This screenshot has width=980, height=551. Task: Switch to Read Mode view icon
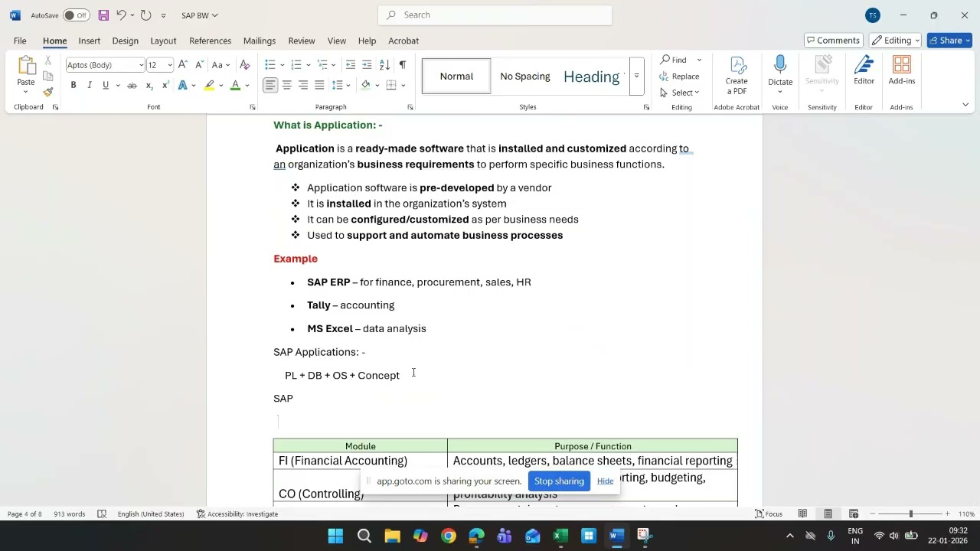click(x=802, y=514)
